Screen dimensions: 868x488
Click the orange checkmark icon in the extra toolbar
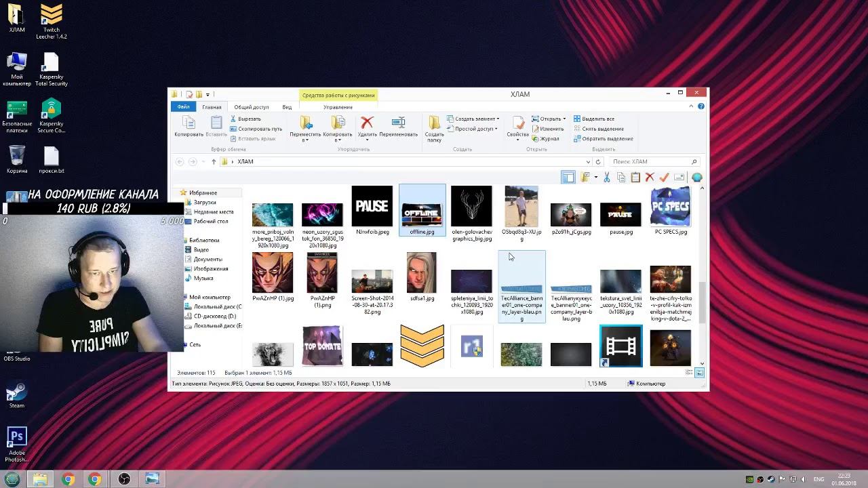coord(664,178)
